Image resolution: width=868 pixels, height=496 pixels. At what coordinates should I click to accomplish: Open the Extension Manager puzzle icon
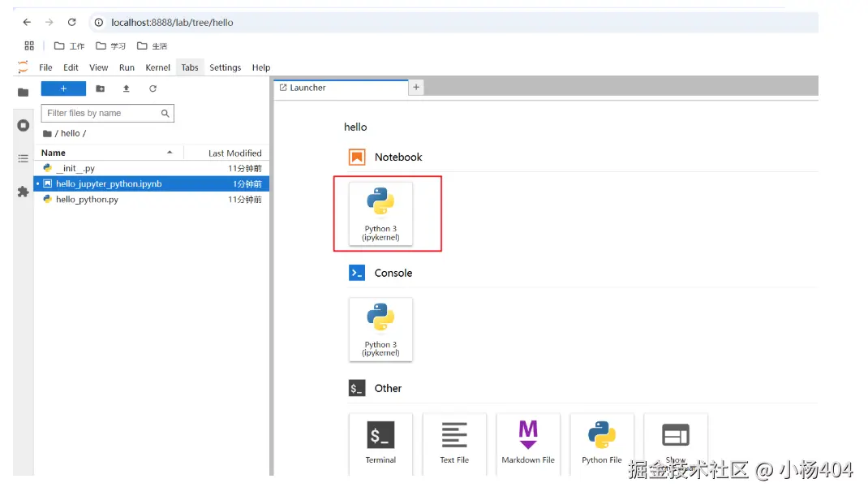pos(23,192)
